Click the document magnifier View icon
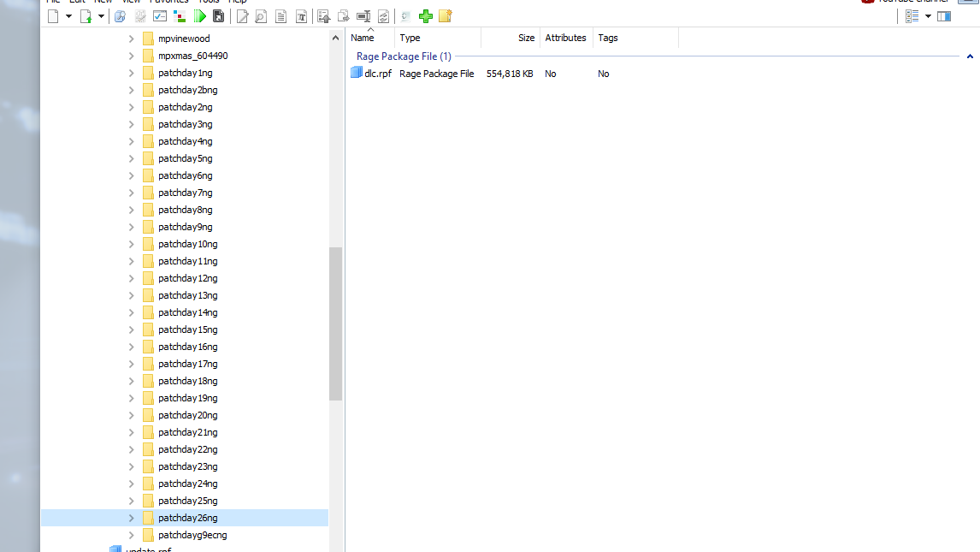980x552 pixels. (262, 16)
